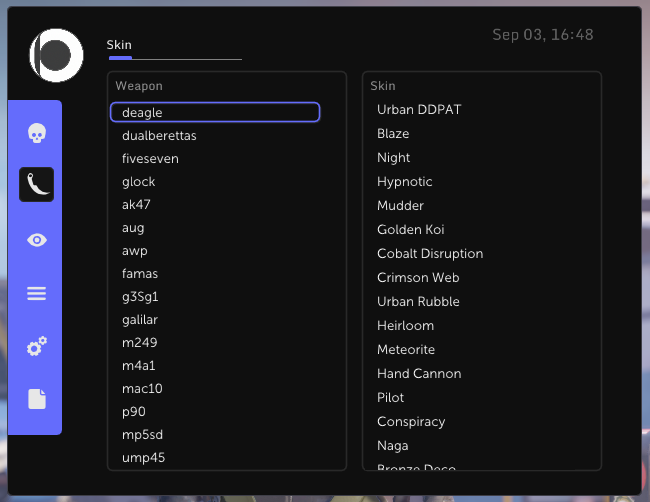Open the skull icon tab in sidebar
The height and width of the screenshot is (502, 650).
(36, 132)
